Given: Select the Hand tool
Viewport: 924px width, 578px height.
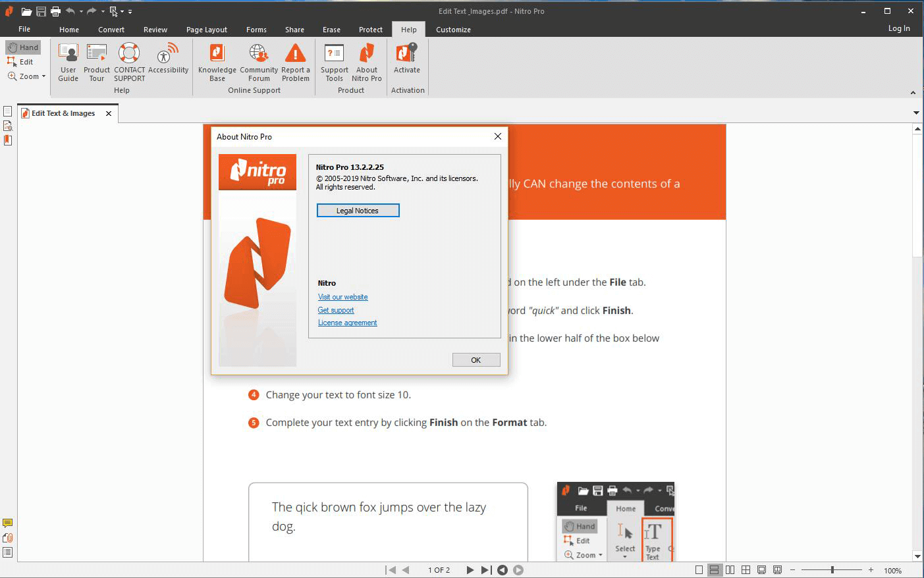Looking at the screenshot, I should (23, 47).
